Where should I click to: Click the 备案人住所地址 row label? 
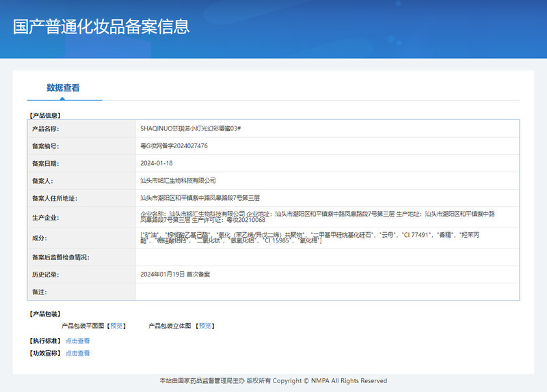coord(55,199)
